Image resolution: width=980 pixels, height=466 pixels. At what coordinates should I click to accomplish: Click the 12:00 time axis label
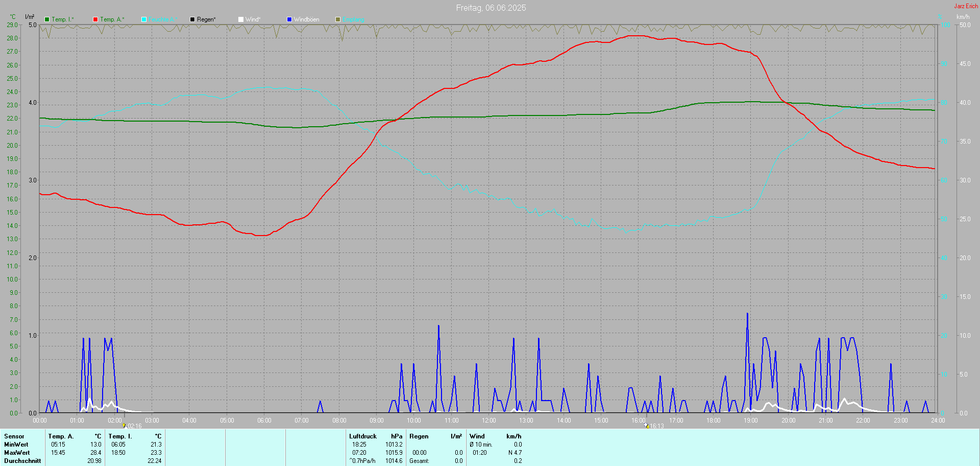coord(489,421)
